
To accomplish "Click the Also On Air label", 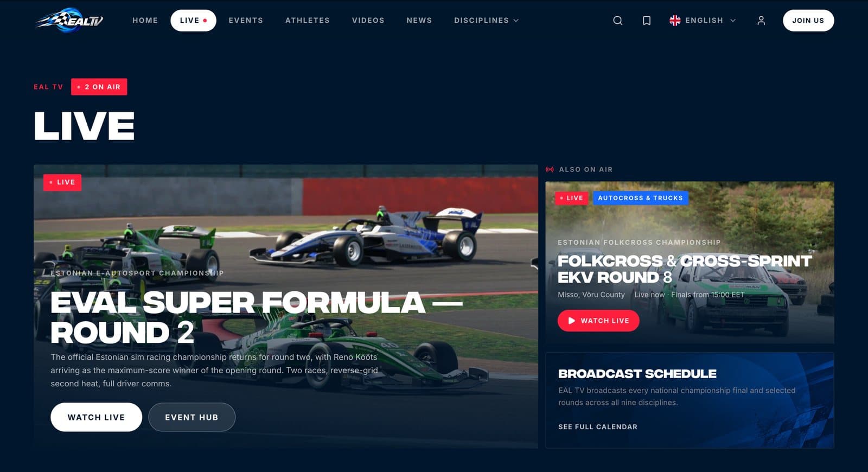I will coord(586,170).
